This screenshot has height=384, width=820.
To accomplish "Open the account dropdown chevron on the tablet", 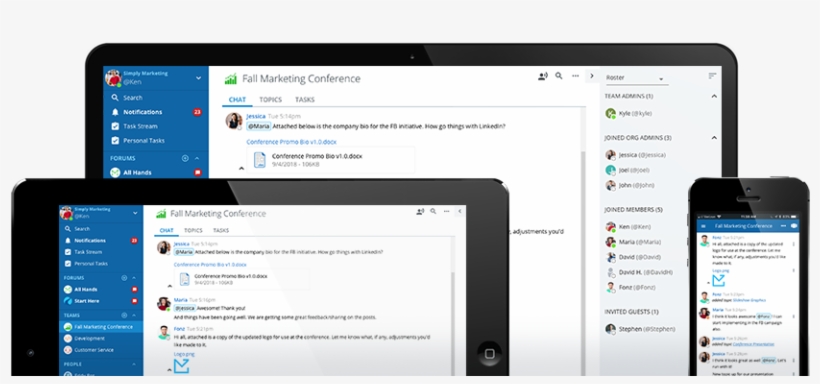I will coord(135,213).
